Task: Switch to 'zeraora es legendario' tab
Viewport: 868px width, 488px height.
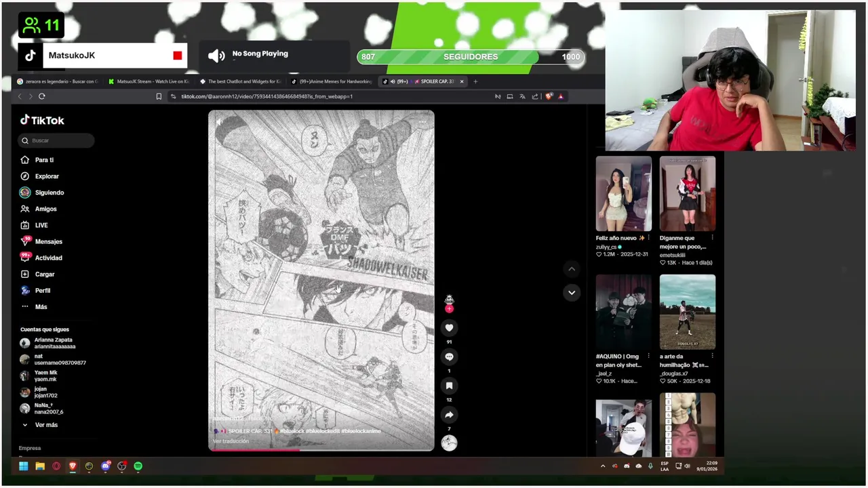Action: coord(58,81)
